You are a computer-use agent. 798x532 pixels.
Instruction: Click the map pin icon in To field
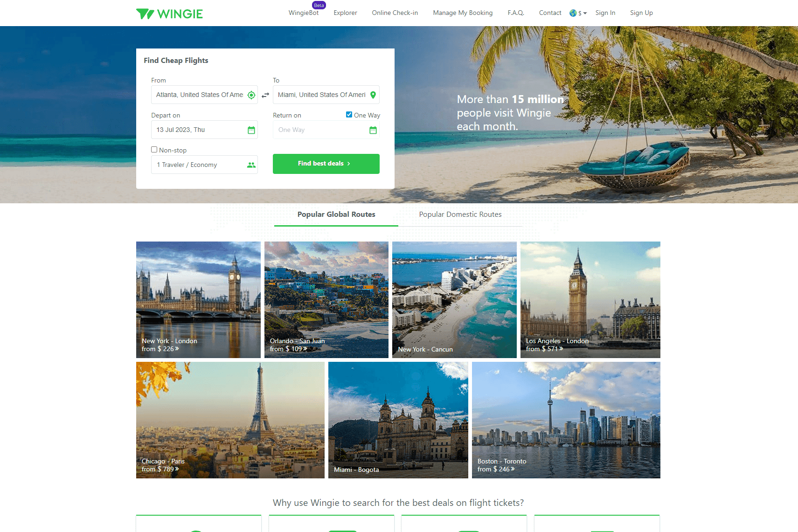373,95
